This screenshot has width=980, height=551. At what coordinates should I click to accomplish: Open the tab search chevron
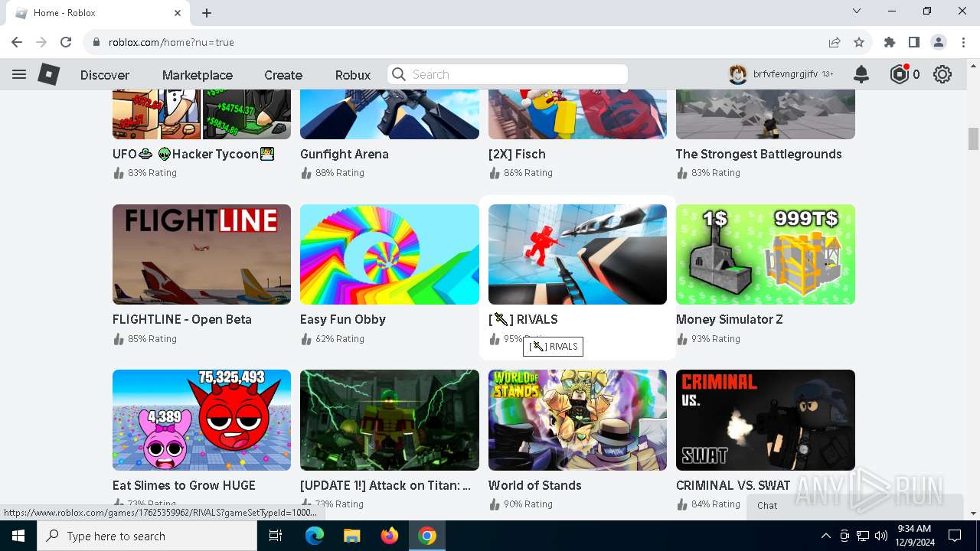click(x=857, y=11)
